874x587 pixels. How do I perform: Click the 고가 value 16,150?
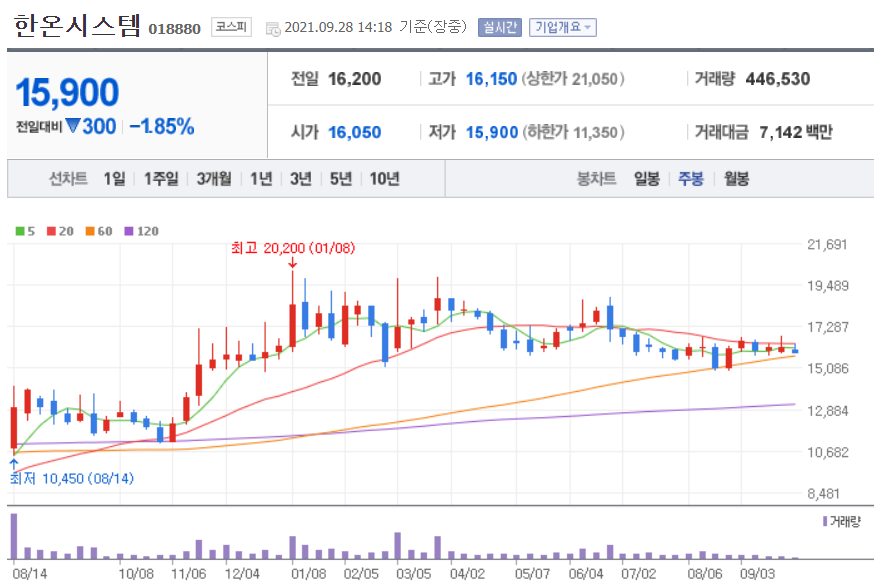(x=491, y=79)
